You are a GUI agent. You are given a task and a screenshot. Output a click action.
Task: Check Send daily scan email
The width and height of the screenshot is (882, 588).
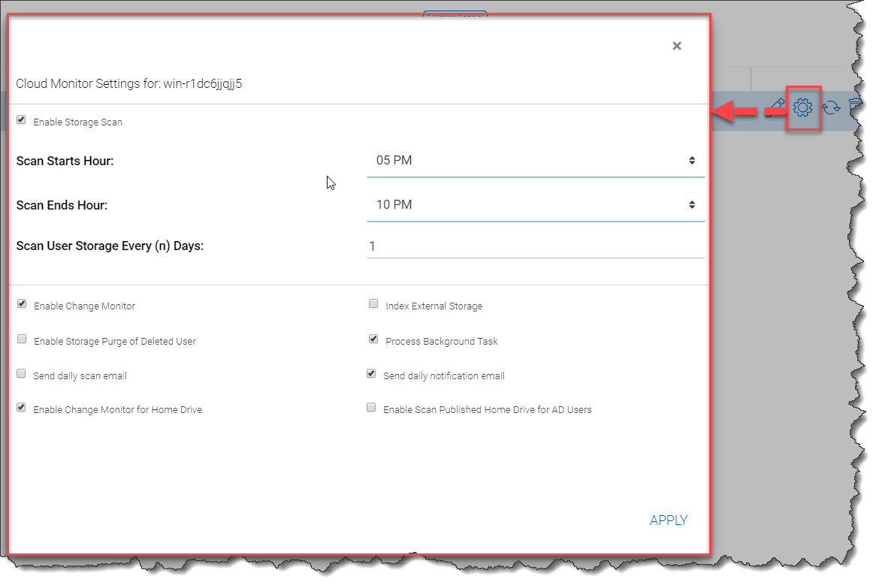(x=21, y=374)
